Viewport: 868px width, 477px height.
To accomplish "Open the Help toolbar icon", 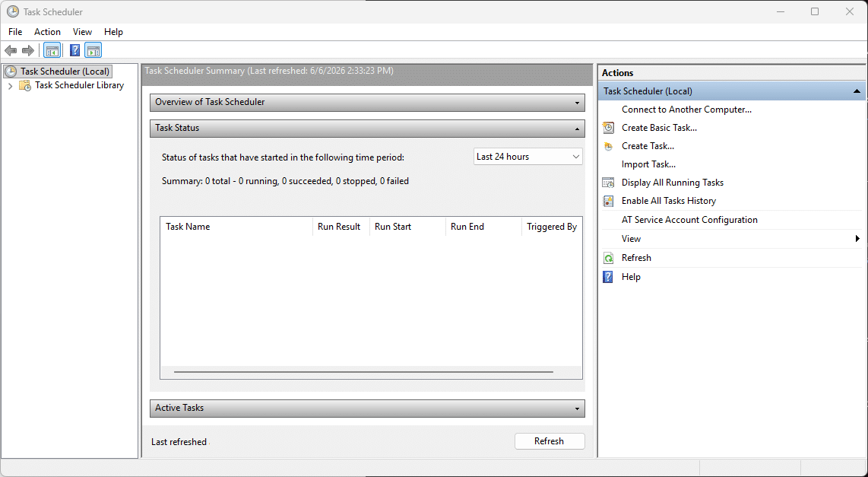I will 74,51.
